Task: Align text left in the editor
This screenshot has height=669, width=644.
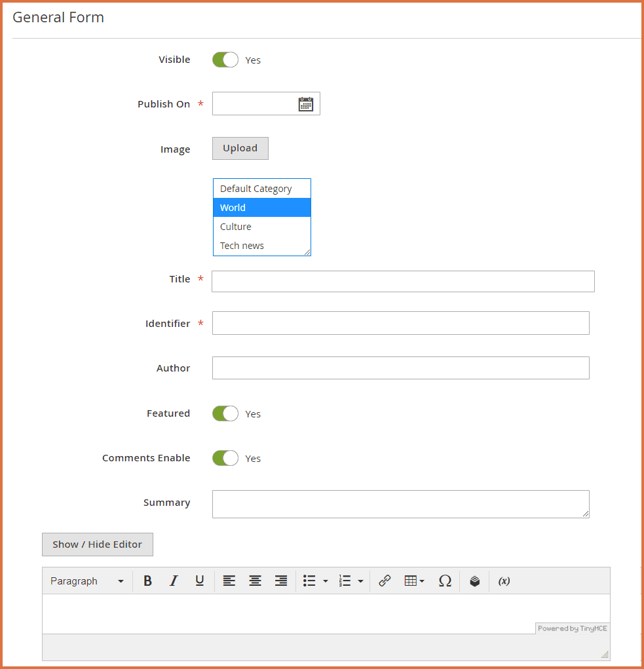Action: click(229, 581)
